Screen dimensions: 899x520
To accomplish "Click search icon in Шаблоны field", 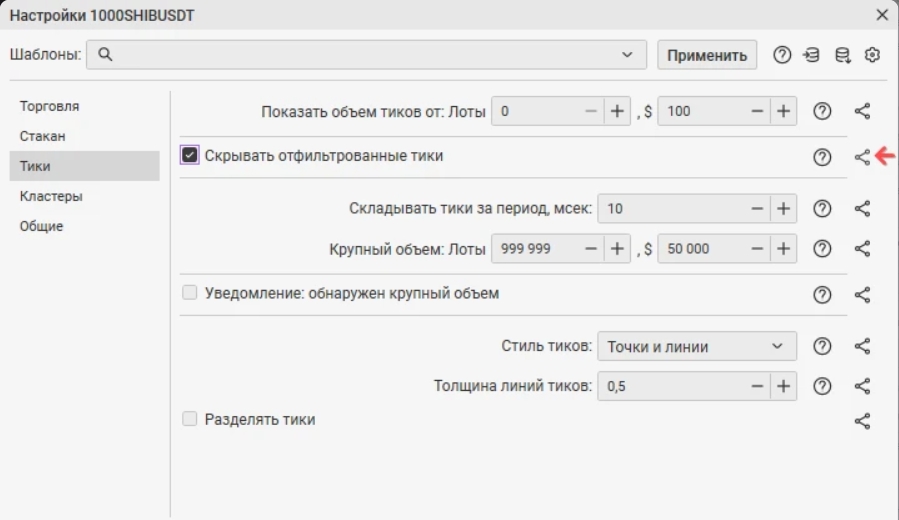I will click(x=105, y=54).
